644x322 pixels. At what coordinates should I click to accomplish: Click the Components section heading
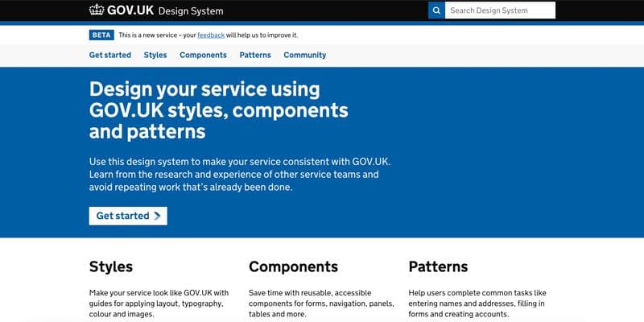click(293, 266)
